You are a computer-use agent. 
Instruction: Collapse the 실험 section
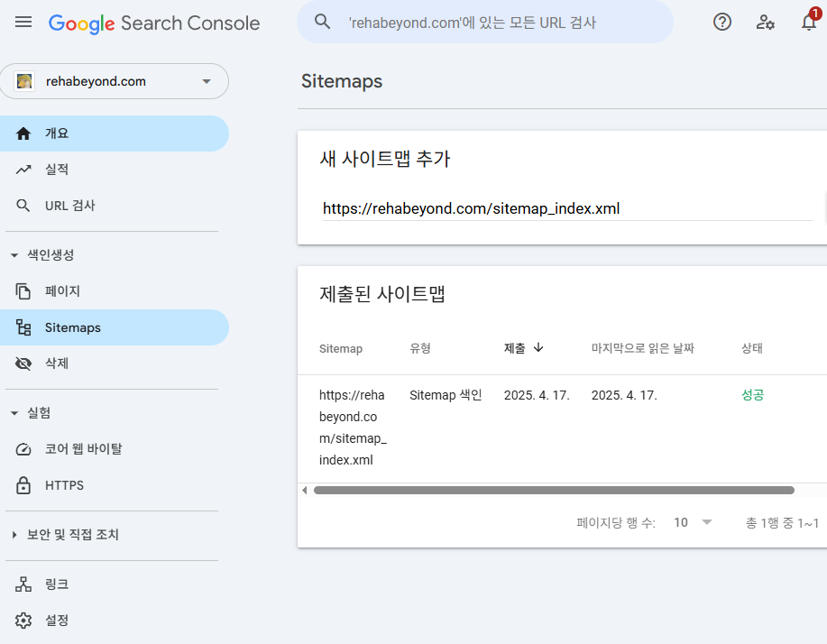point(14,413)
